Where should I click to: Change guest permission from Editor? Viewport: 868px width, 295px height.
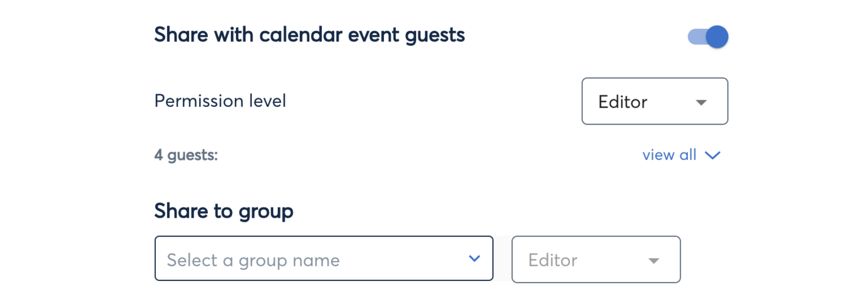[x=654, y=101]
